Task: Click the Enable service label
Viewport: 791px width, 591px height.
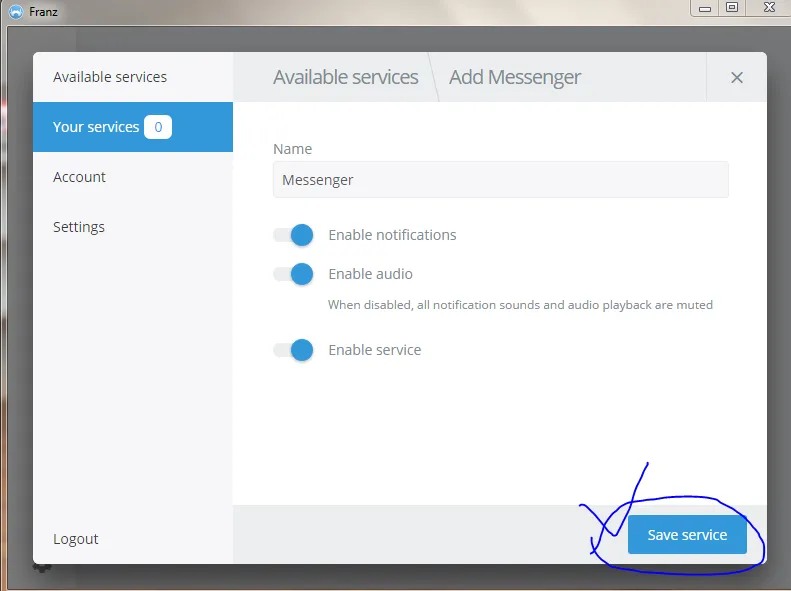Action: point(374,350)
